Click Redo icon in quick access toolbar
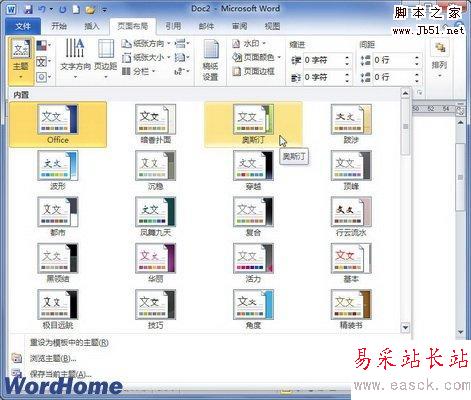 [x=62, y=9]
